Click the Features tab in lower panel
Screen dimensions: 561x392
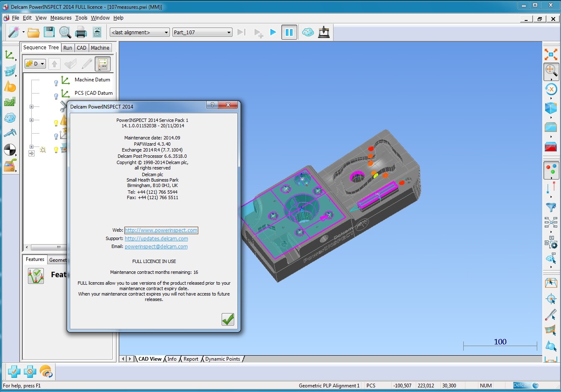35,259
